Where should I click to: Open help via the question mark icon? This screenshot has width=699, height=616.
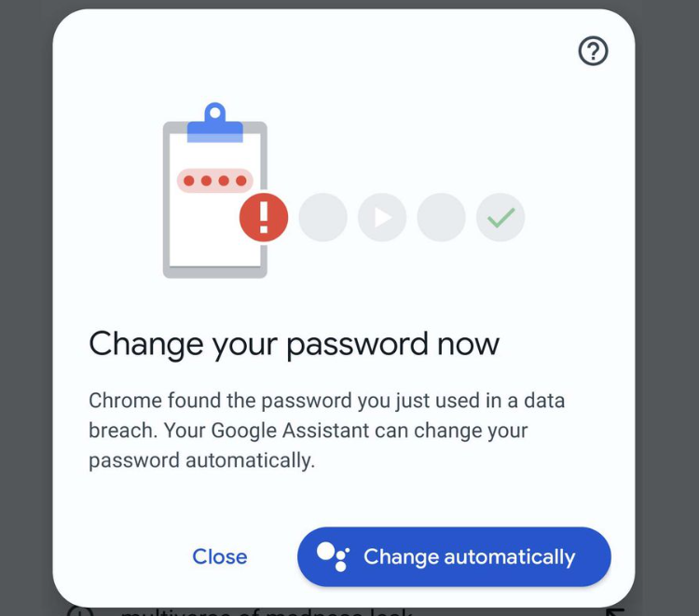click(x=593, y=51)
